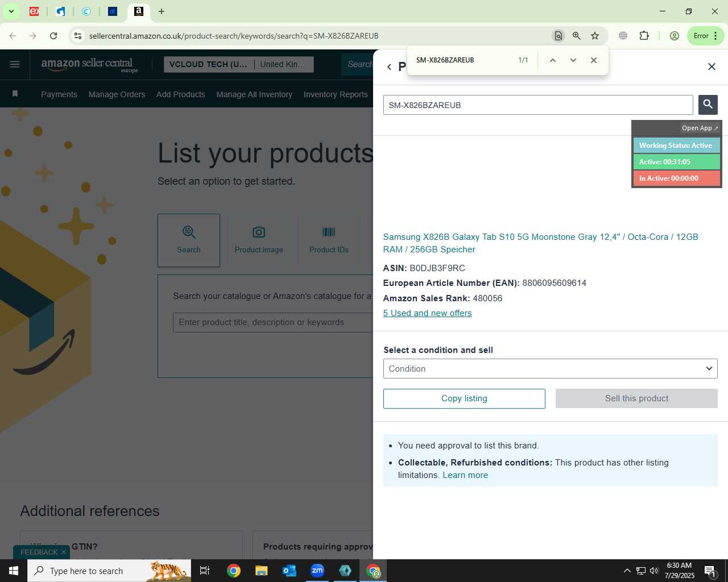728x582 pixels.
Task: Bookmark this page with the star icon
Action: click(x=595, y=36)
